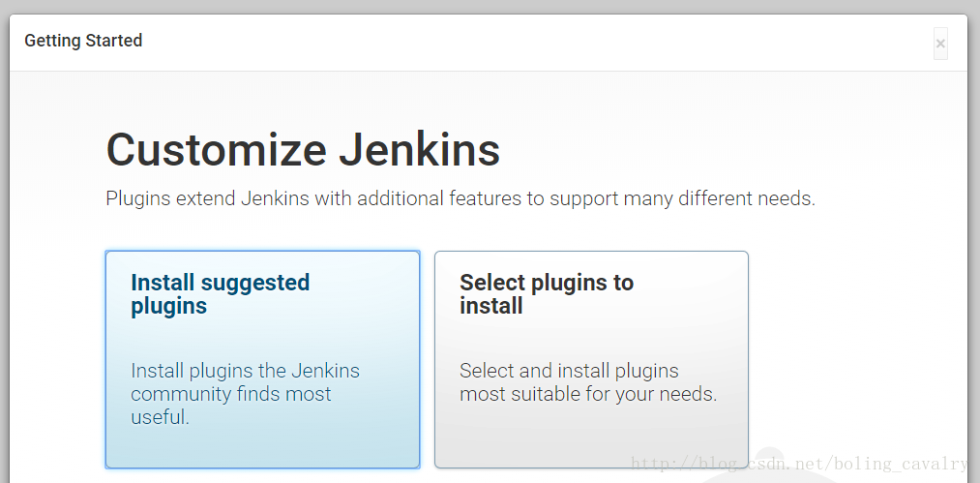Click the Customize Jenkins heading
This screenshot has width=980, height=483.
tap(303, 149)
